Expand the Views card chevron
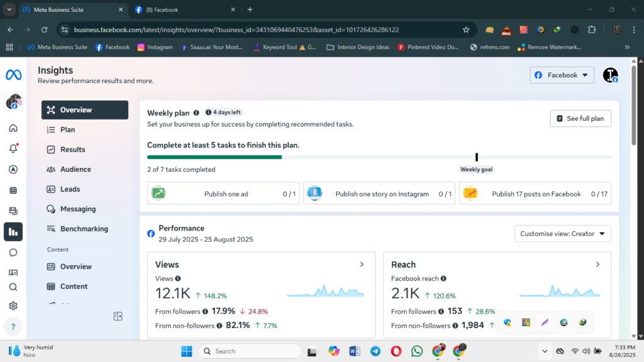 click(x=362, y=264)
